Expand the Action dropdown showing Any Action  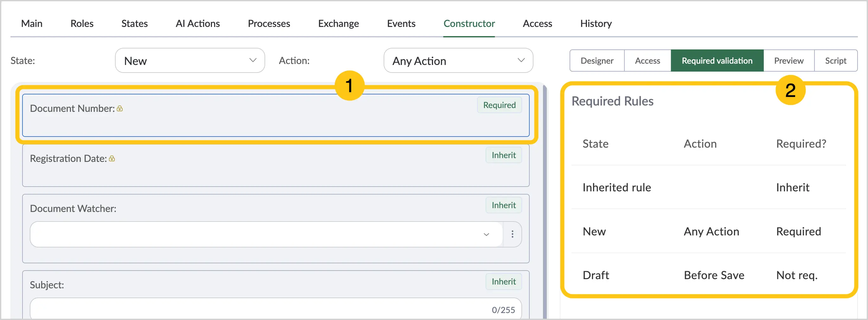[x=458, y=60]
